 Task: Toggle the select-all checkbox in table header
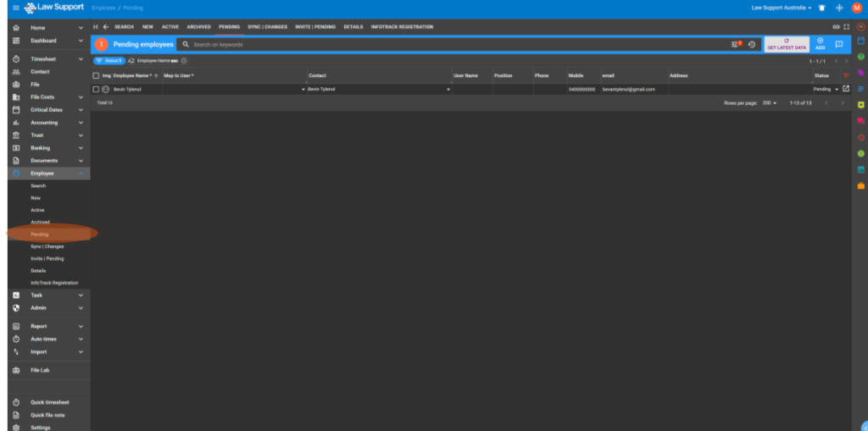[x=96, y=75]
